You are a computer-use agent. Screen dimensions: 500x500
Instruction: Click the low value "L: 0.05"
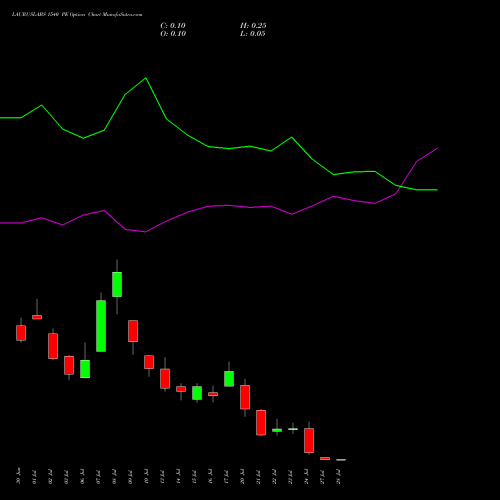[253, 34]
